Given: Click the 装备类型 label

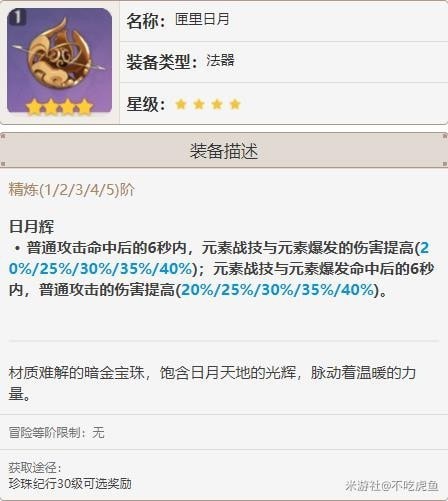Looking at the screenshot, I should click(x=162, y=62).
